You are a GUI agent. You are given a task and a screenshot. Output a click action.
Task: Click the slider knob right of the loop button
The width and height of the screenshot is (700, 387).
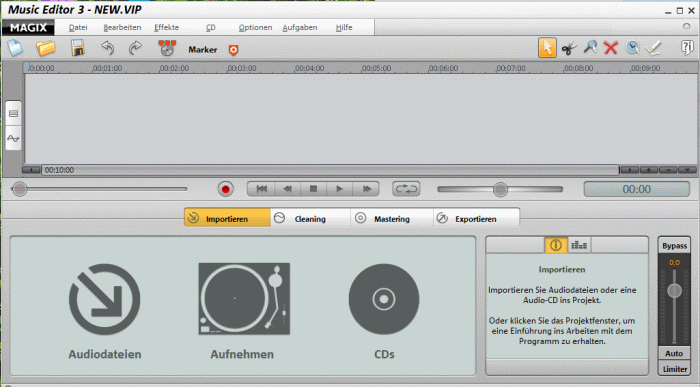(500, 189)
